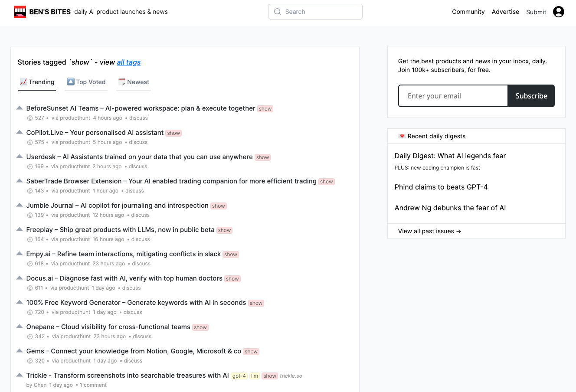Open the Jumble Journal story title
Viewport: 576px width, 392px height.
coord(117,205)
